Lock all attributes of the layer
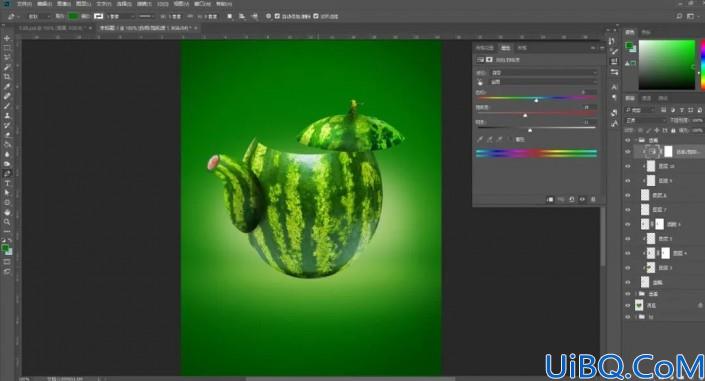 tap(673, 130)
